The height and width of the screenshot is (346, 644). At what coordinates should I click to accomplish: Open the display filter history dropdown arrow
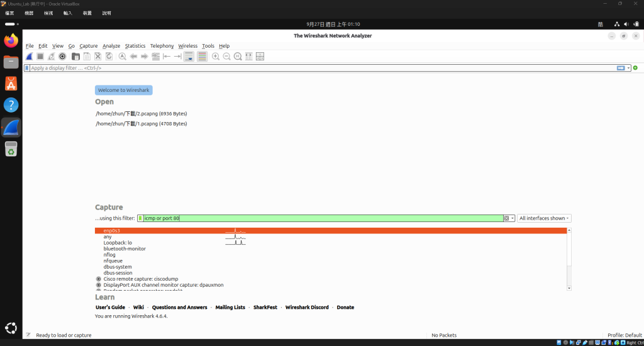pyautogui.click(x=628, y=68)
